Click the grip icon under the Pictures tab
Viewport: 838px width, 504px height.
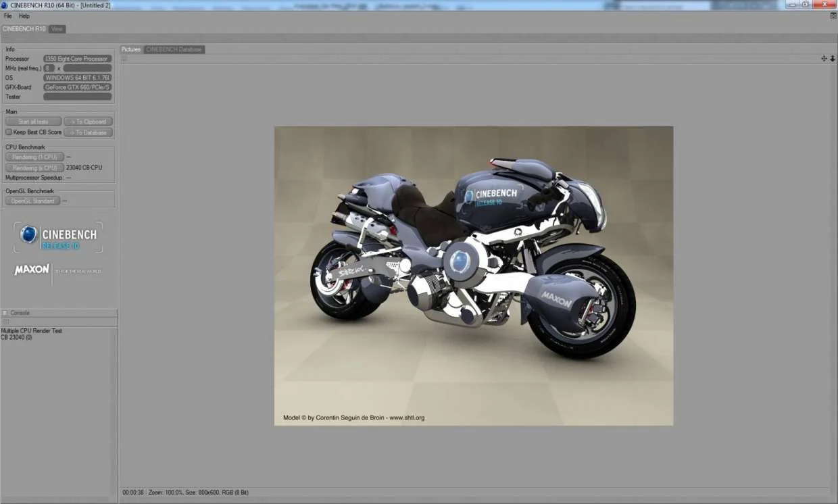[x=124, y=59]
